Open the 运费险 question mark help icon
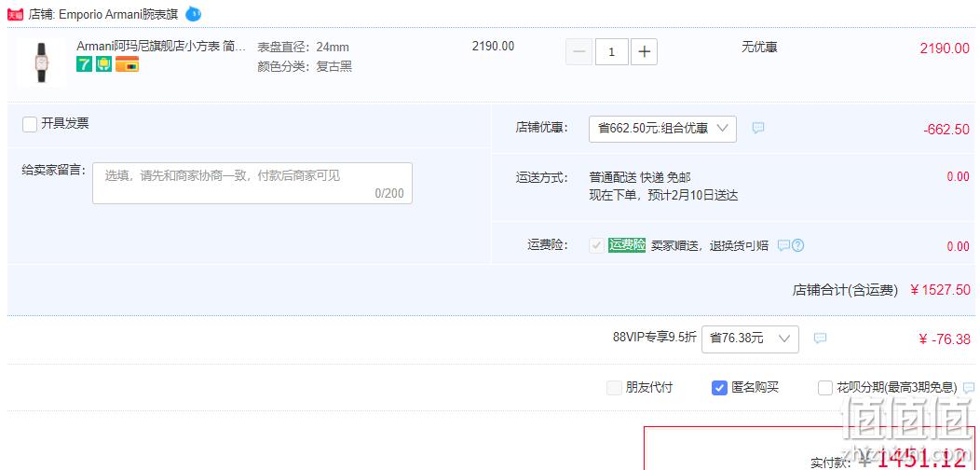980x470 pixels. tap(797, 245)
